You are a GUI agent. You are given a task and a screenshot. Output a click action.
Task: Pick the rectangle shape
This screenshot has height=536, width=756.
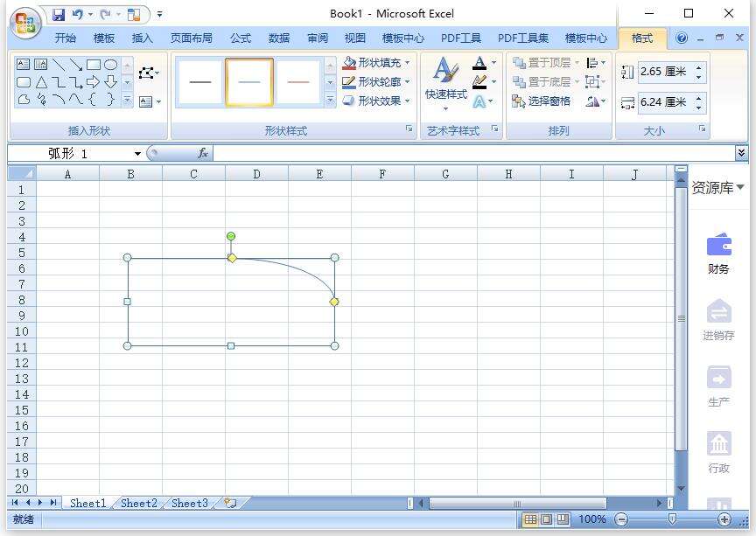click(x=94, y=64)
